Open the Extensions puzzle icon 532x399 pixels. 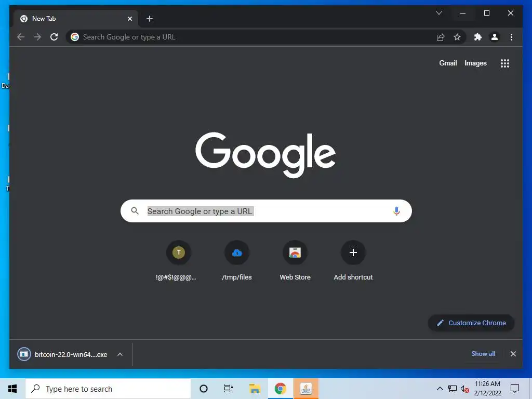(x=478, y=37)
